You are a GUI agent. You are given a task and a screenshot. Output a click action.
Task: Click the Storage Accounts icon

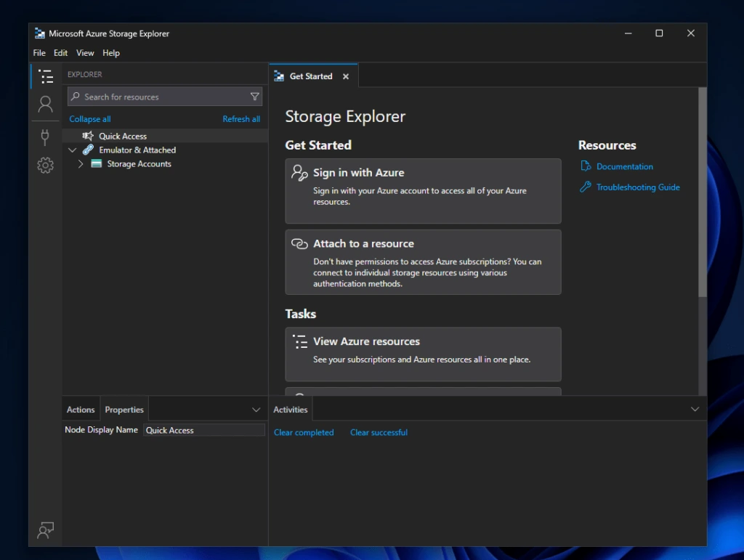click(97, 163)
